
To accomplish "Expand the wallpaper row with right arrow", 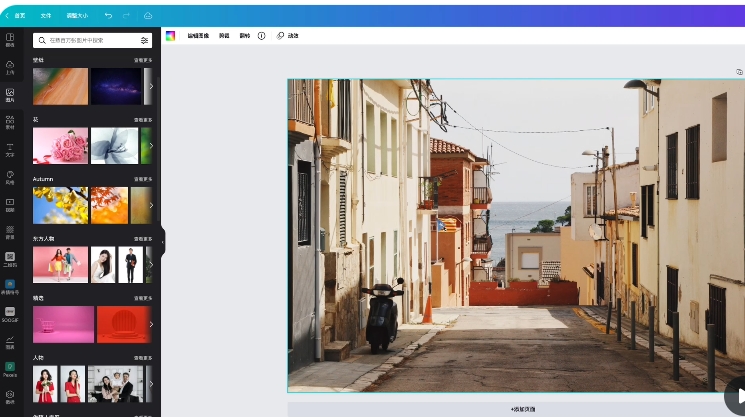I will pos(151,86).
